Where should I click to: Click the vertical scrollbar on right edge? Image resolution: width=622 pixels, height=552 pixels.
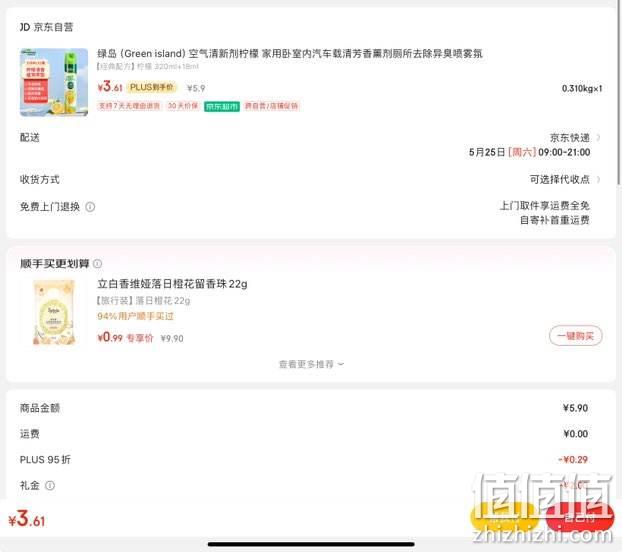pos(619,93)
